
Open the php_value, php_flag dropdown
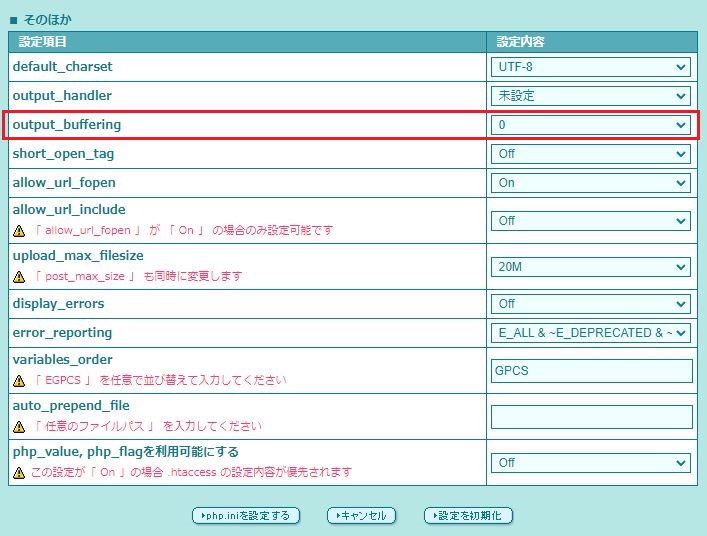591,463
